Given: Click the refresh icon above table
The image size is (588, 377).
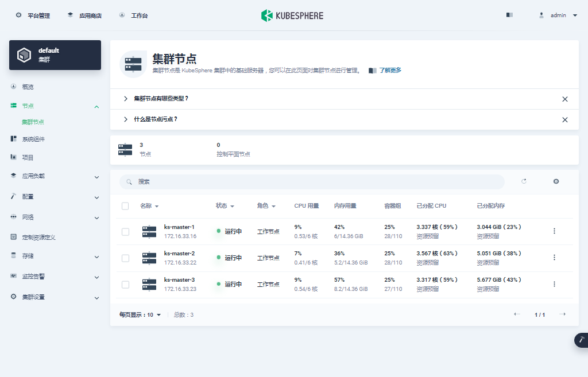Looking at the screenshot, I should [x=524, y=181].
